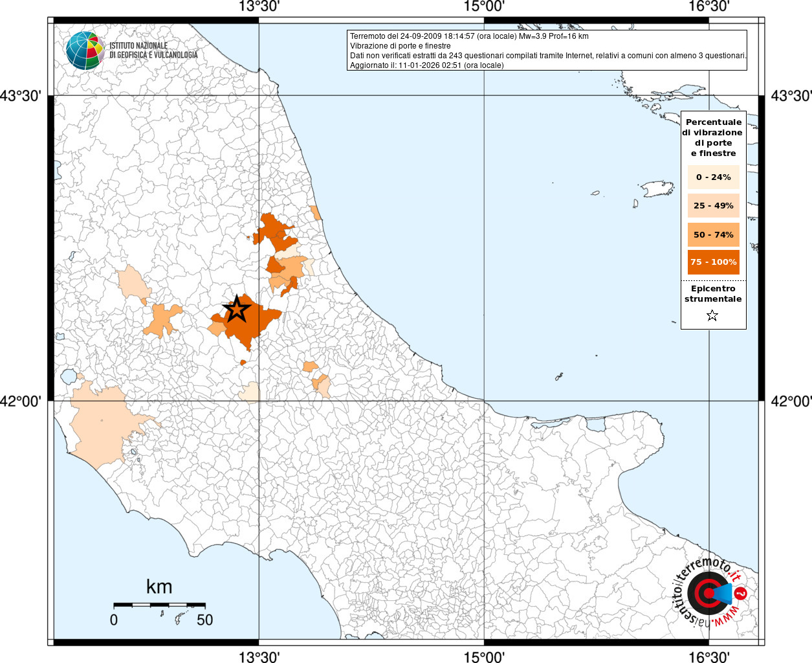Select the 25 - 49% legend swatch
This screenshot has width=812, height=663.
713,206
